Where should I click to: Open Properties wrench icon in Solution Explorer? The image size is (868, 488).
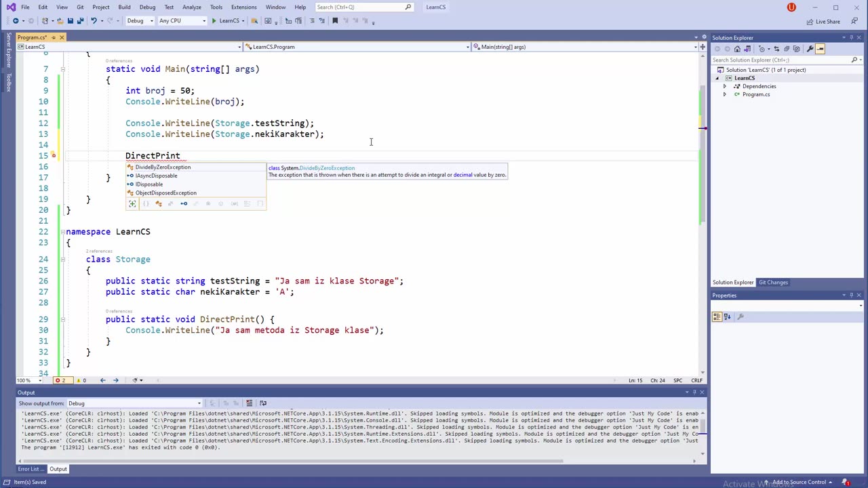click(x=810, y=49)
